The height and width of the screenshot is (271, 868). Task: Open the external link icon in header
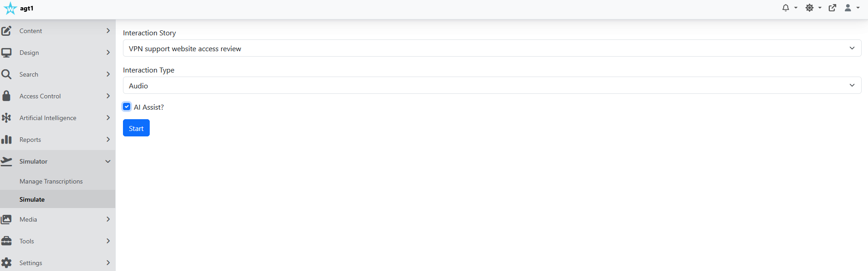click(x=833, y=8)
